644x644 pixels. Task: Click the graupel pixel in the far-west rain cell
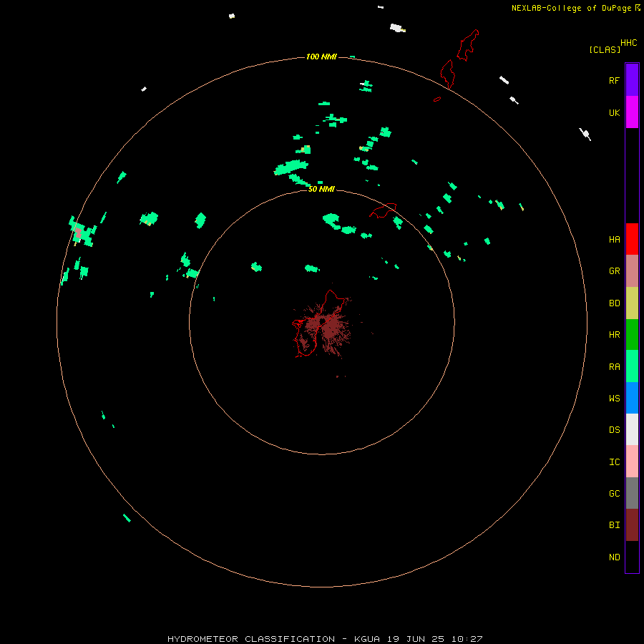pos(77,233)
